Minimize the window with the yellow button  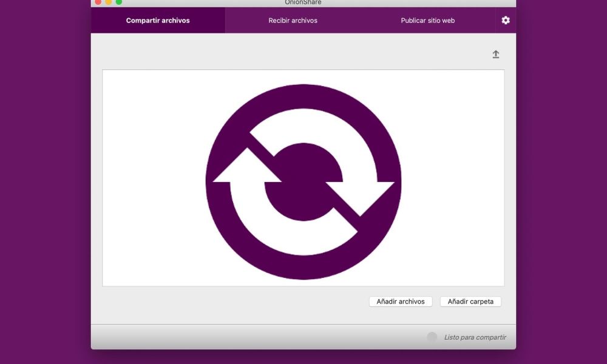109,2
